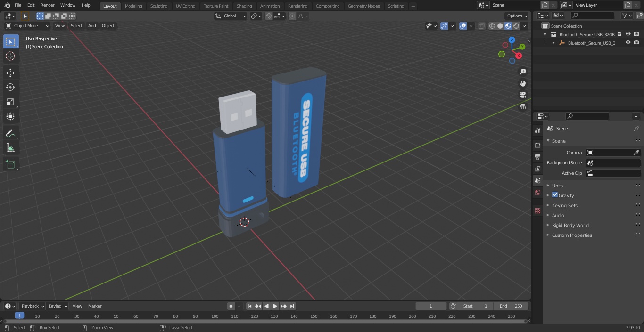The height and width of the screenshot is (332, 644).
Task: Hide the Bluetooth_Secure_USB_32GB collection with the eye
Action: coord(628,34)
